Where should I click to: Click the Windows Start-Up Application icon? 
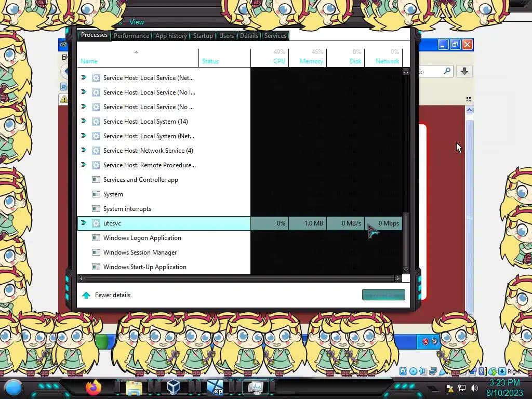96,267
